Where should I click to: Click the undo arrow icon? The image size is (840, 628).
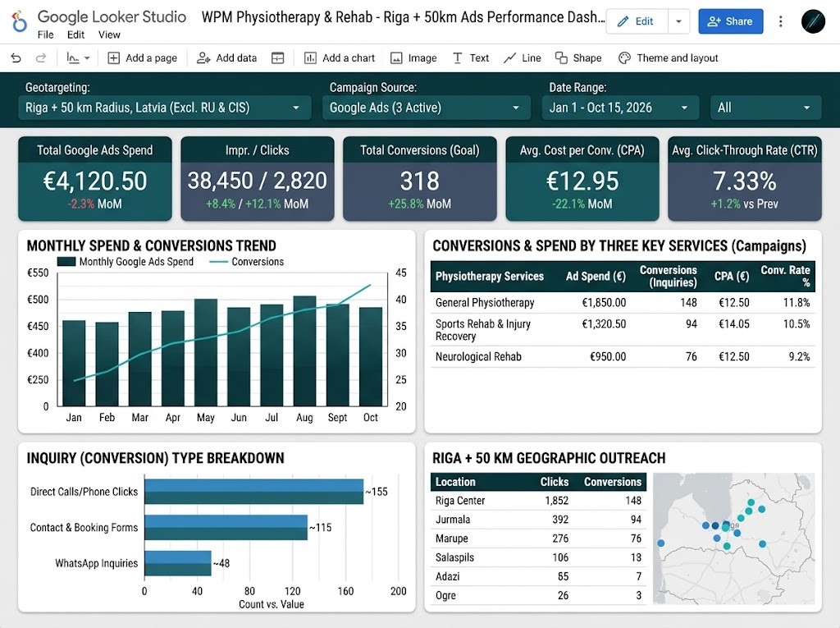tap(16, 58)
